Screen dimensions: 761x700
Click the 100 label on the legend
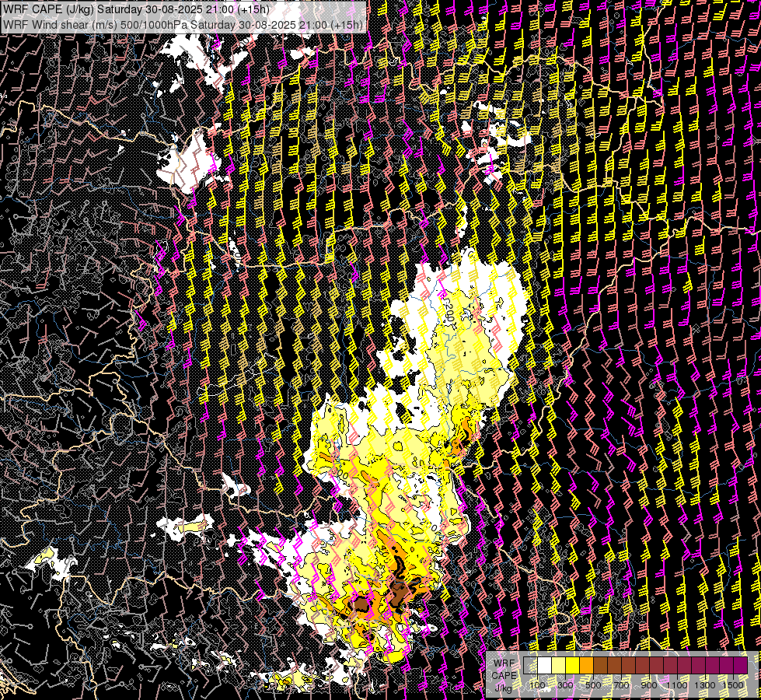tap(537, 685)
